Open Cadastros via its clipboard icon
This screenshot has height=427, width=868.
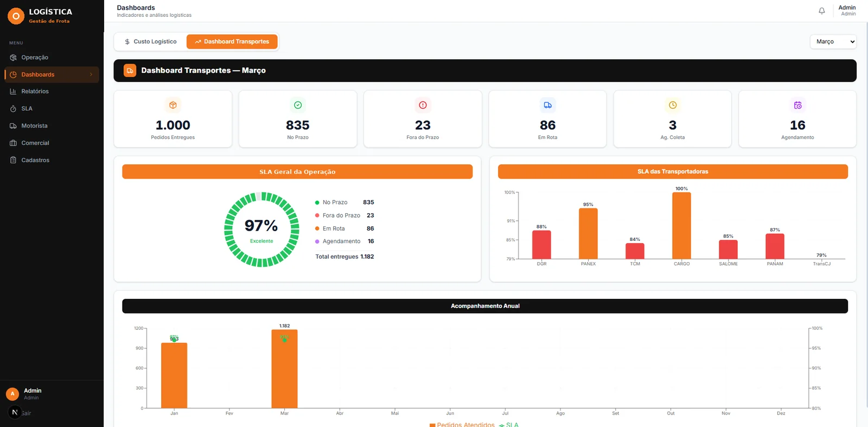(13, 160)
